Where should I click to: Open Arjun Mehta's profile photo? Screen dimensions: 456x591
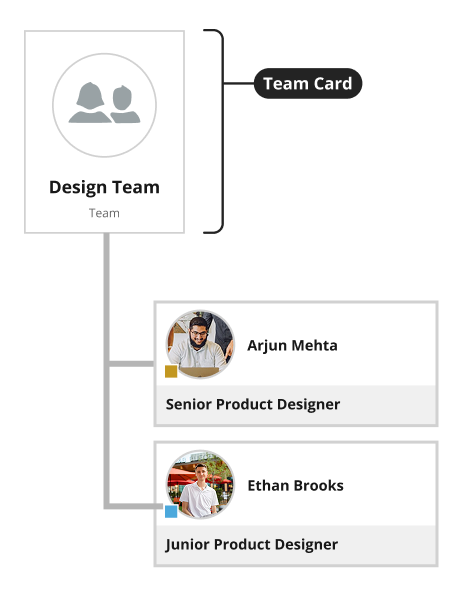pos(200,344)
